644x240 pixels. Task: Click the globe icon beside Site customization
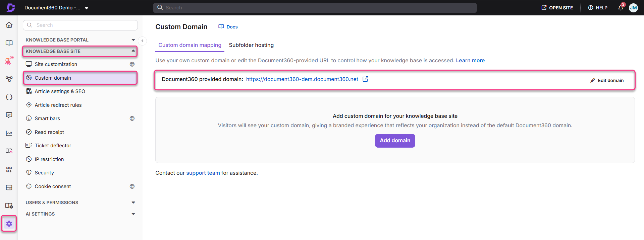132,64
